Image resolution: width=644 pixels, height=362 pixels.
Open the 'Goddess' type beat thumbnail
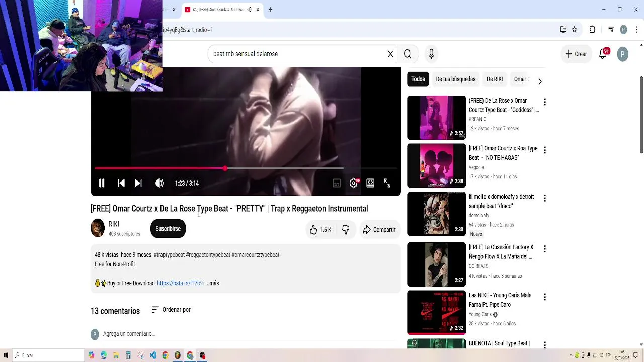click(x=436, y=117)
